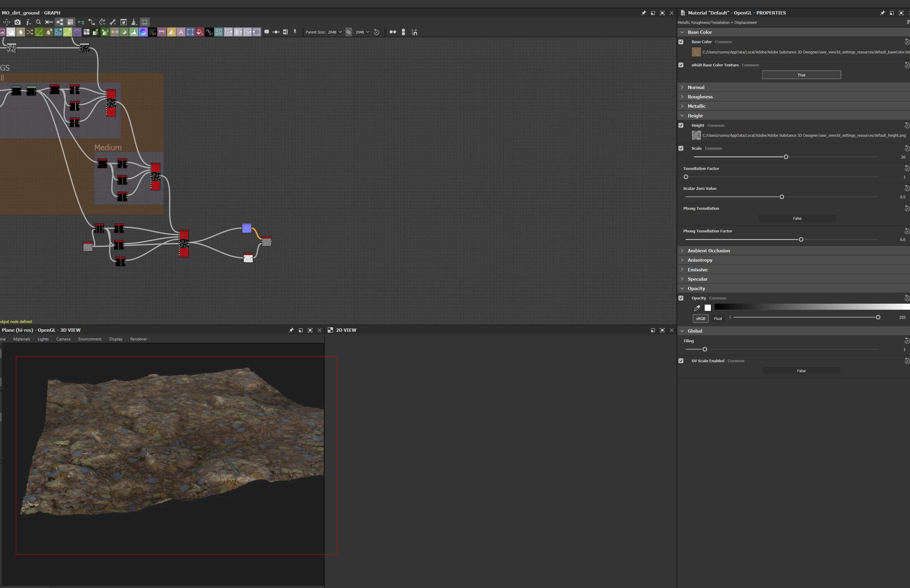This screenshot has height=588, width=910.
Task: Select the Blur node icon with droplet
Action: pos(20,32)
